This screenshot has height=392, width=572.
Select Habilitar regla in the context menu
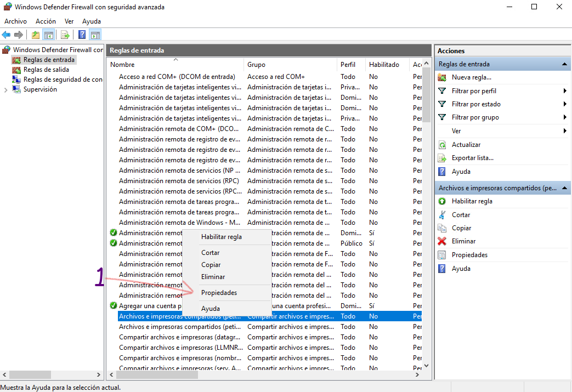coord(221,237)
